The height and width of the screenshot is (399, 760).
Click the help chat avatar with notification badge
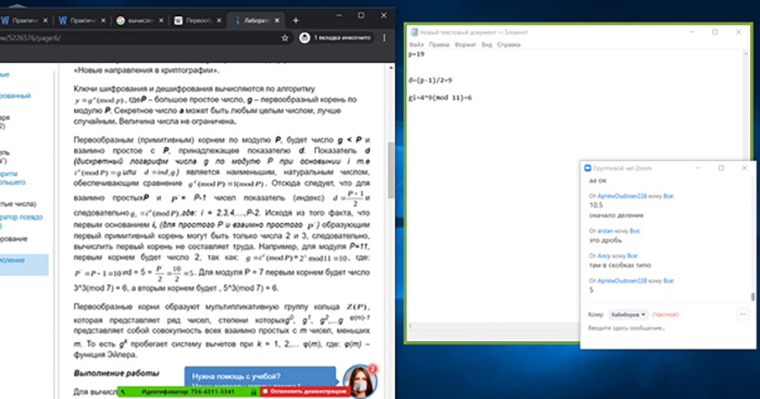point(360,381)
